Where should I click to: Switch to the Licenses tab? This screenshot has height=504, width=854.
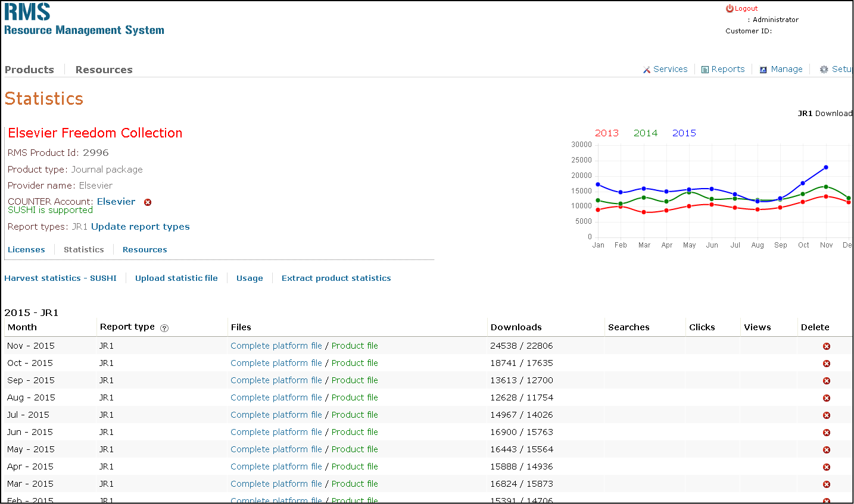pos(26,250)
